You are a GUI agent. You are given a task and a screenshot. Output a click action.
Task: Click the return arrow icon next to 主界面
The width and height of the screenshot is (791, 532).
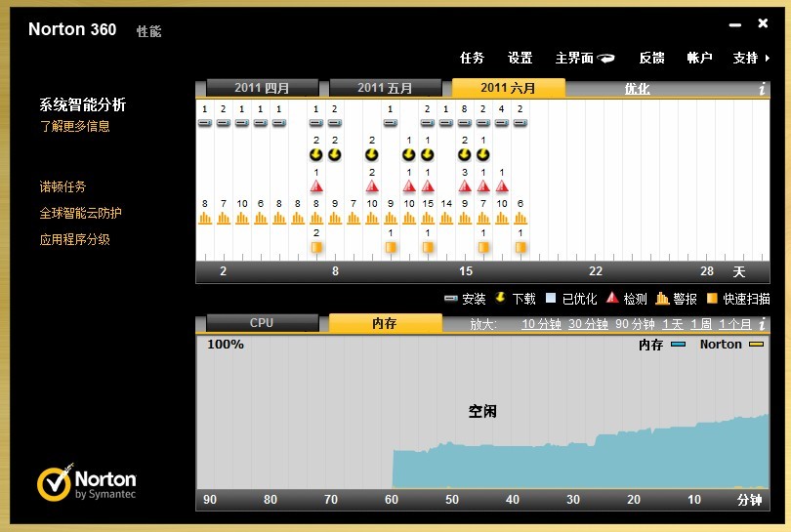click(x=605, y=59)
